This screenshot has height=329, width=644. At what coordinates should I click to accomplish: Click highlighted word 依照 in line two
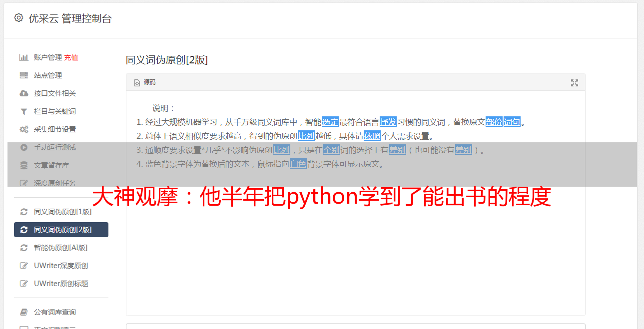click(372, 136)
